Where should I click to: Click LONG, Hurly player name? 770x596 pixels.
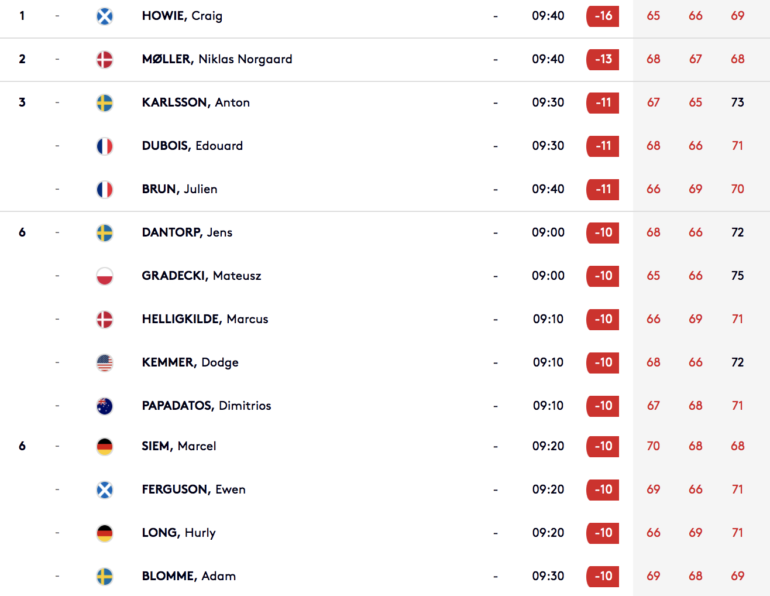pos(179,533)
